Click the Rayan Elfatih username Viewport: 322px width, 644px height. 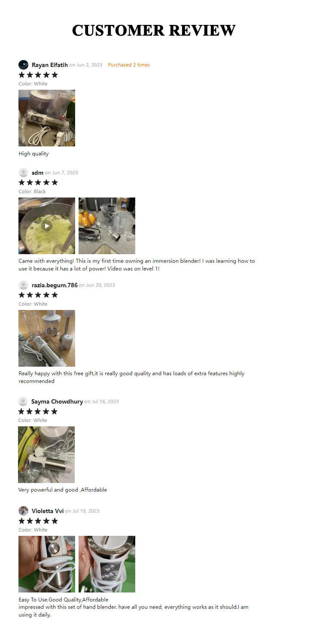coord(50,65)
